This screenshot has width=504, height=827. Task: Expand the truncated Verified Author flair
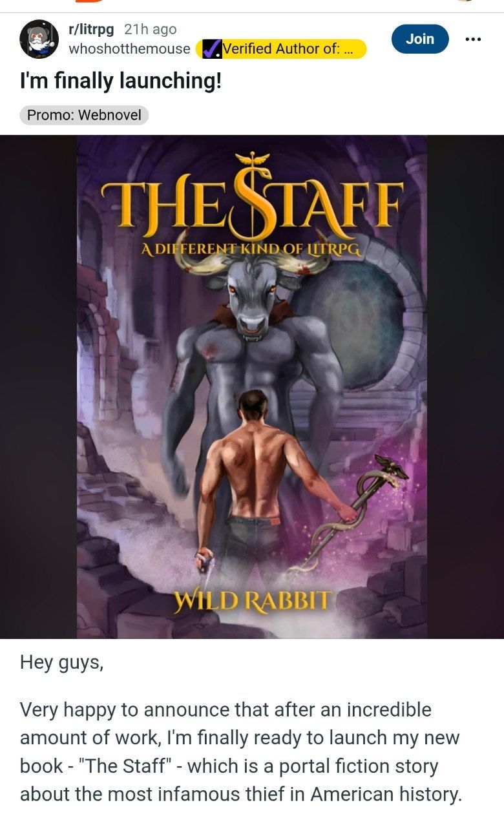point(281,49)
